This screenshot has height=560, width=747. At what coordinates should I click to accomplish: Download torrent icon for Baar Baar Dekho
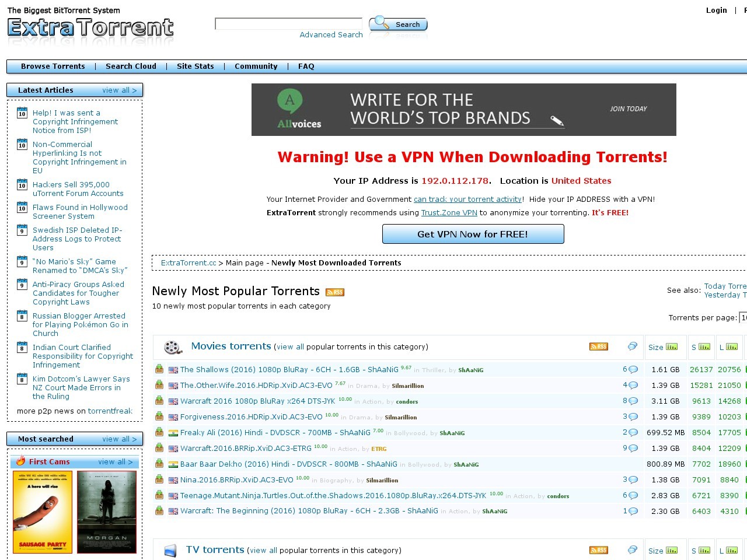tap(159, 464)
